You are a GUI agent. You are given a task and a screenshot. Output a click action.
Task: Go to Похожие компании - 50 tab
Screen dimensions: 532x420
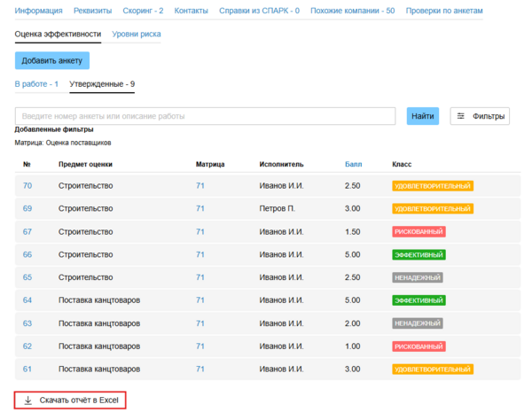353,11
